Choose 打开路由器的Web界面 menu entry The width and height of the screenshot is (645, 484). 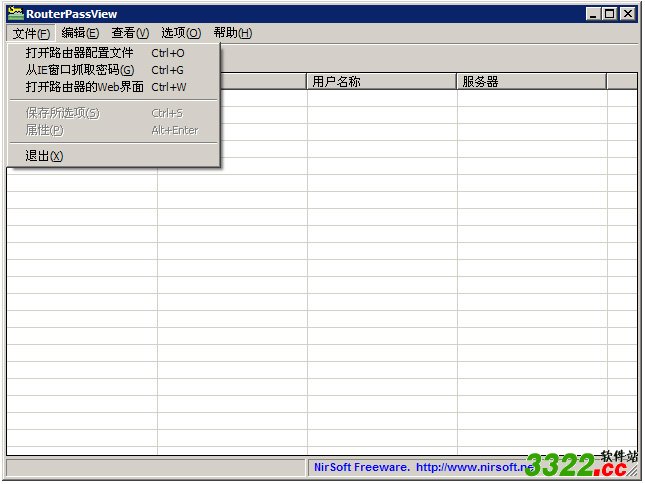(x=114, y=87)
